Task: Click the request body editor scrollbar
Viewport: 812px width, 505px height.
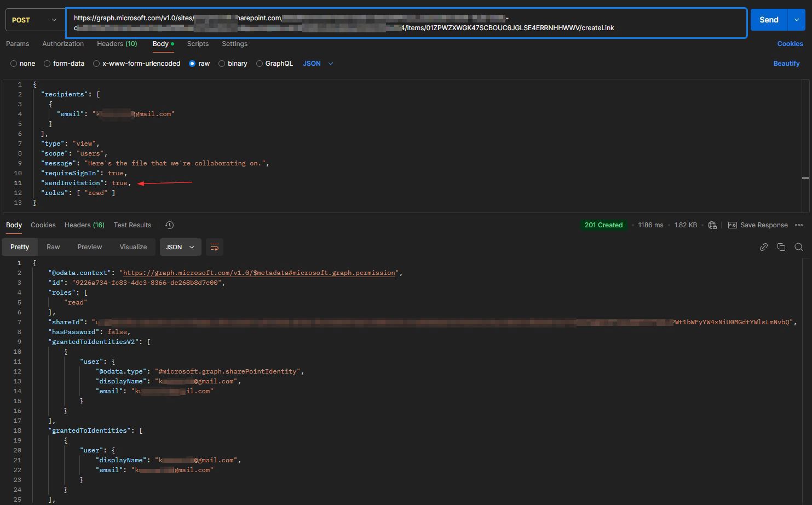Action: click(805, 146)
